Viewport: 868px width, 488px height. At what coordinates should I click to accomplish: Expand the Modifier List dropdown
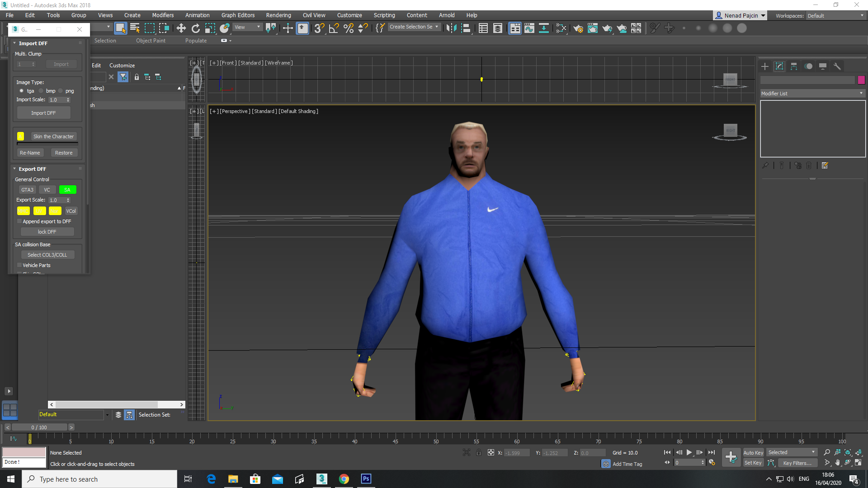pos(812,94)
